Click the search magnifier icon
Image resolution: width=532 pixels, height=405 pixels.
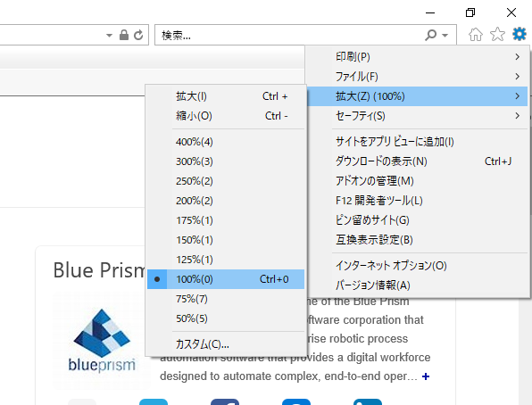click(430, 35)
